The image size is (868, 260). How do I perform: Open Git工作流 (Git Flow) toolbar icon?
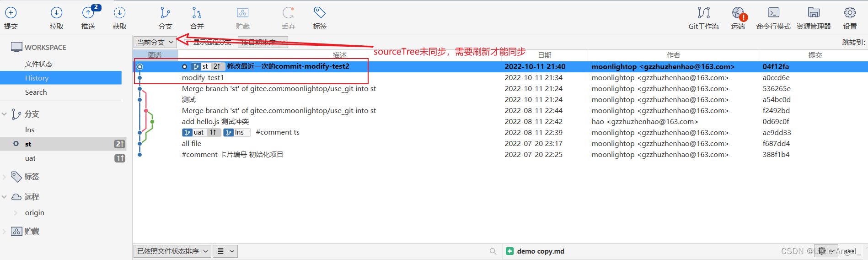click(704, 13)
